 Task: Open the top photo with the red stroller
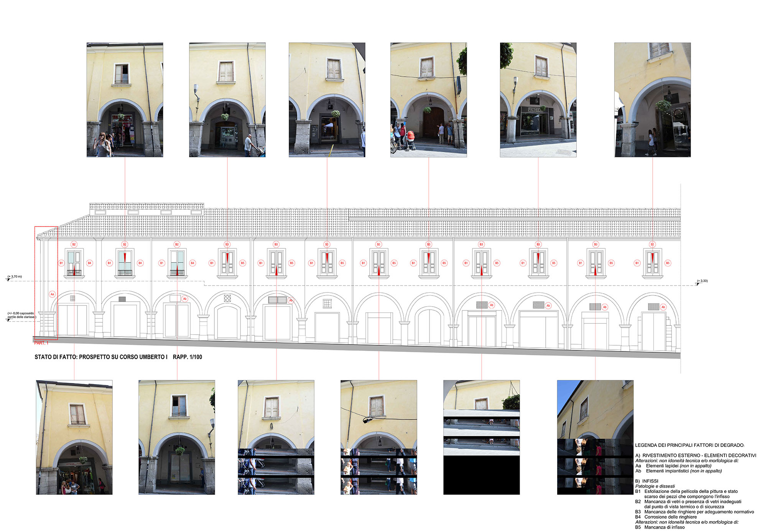click(x=428, y=100)
